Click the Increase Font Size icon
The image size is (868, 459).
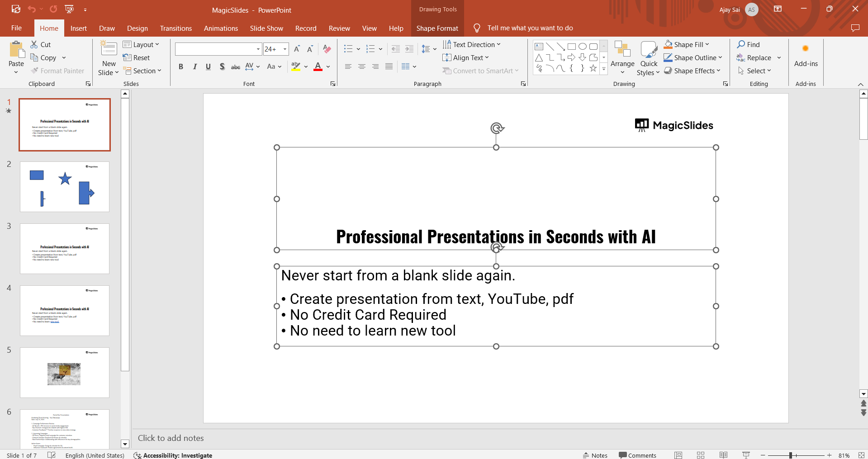pos(297,49)
